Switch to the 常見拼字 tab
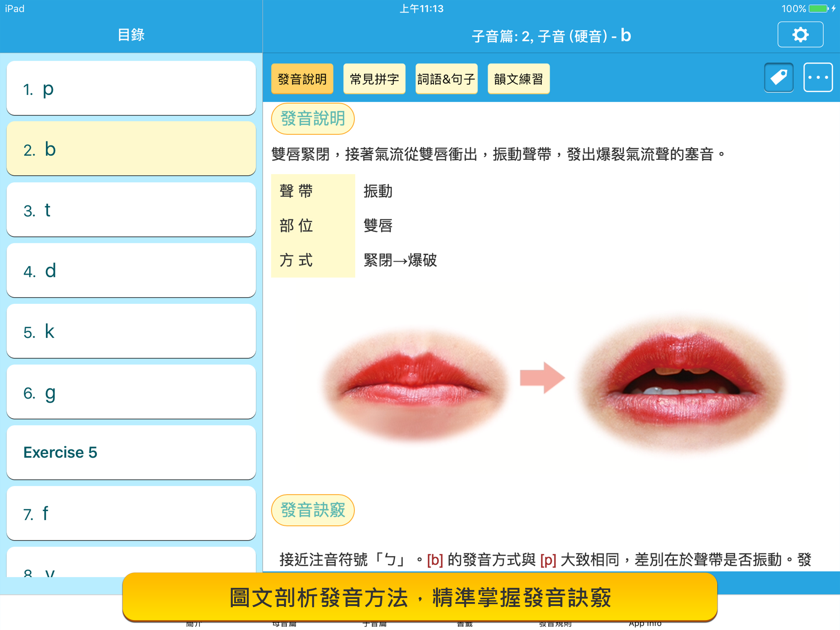The width and height of the screenshot is (840, 630). coord(374,79)
